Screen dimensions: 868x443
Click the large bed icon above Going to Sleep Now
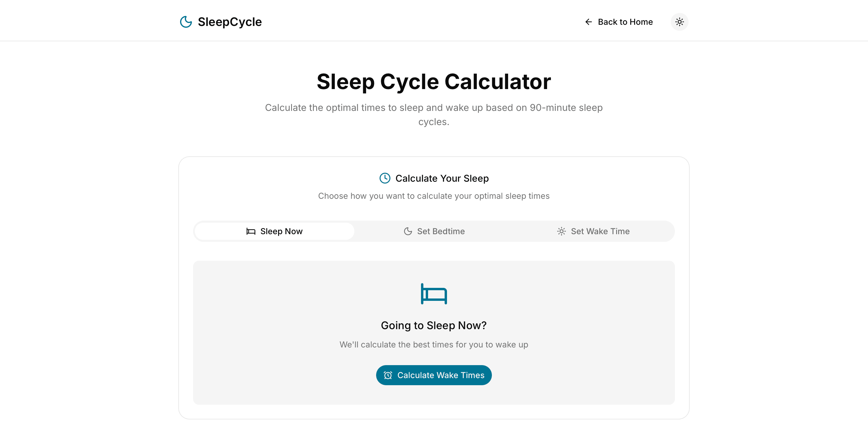coord(434,293)
